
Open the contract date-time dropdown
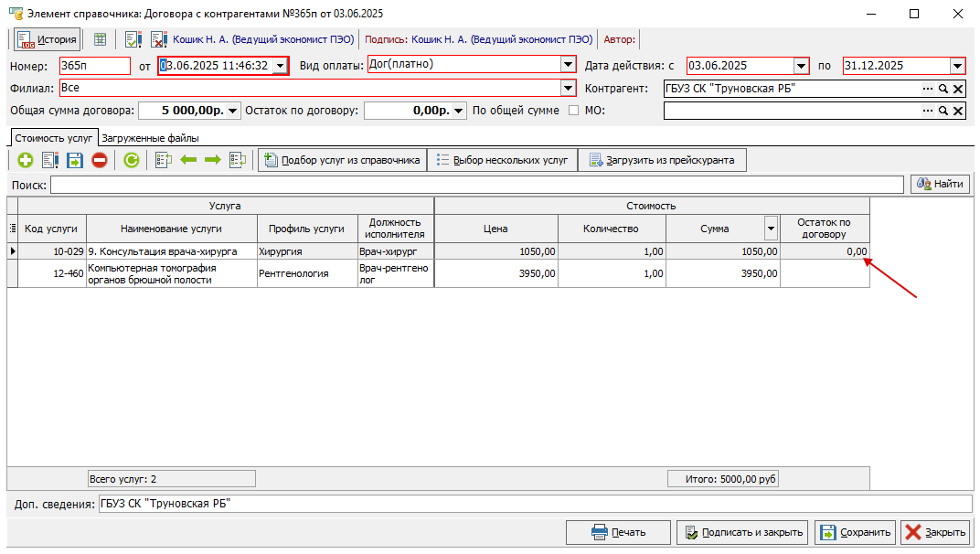(280, 66)
